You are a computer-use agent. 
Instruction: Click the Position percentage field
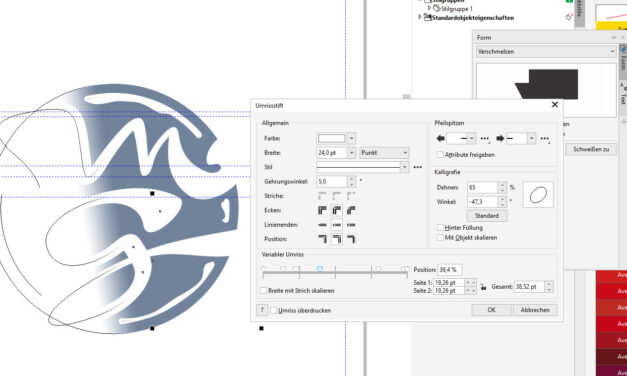(450, 270)
